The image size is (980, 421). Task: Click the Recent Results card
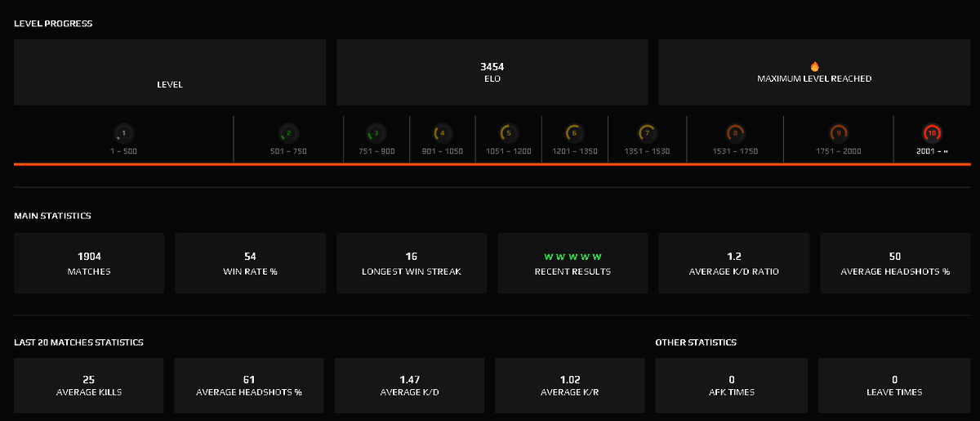coord(572,263)
